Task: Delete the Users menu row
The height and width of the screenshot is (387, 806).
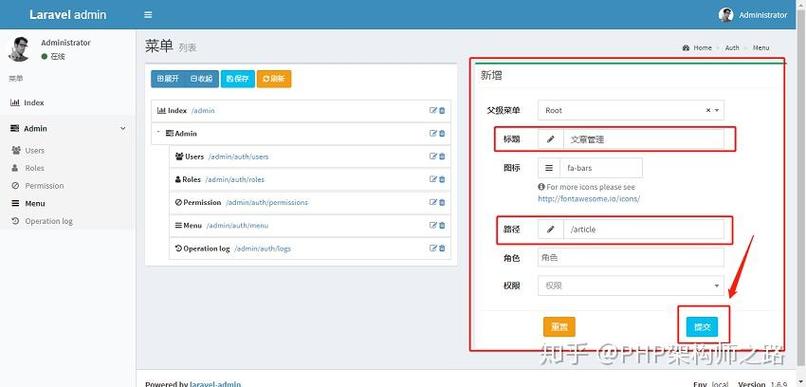Action: (x=442, y=156)
